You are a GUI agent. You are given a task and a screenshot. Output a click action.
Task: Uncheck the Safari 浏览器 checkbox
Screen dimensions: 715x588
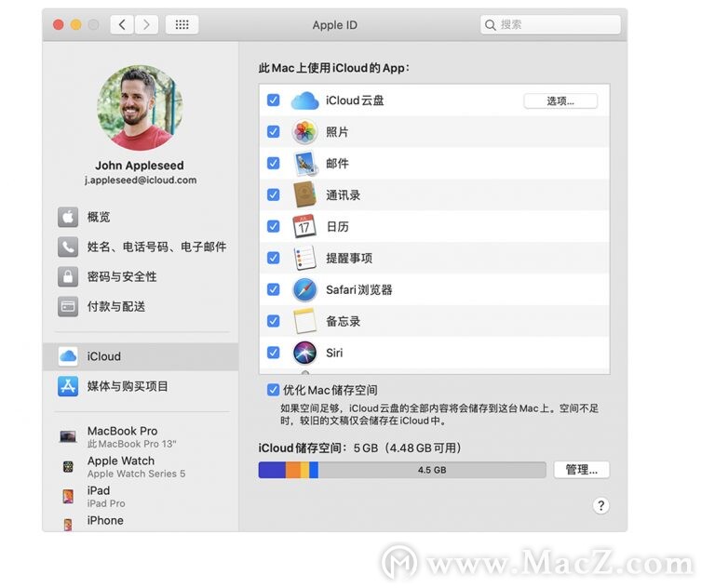point(273,289)
